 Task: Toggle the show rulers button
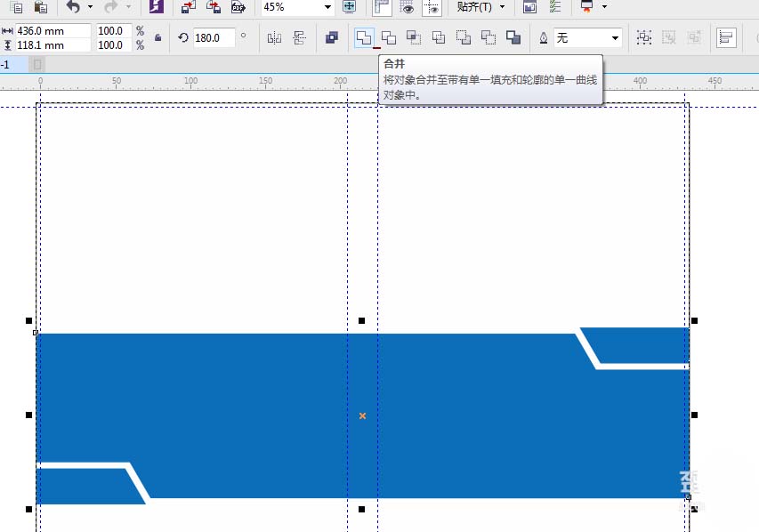382,7
